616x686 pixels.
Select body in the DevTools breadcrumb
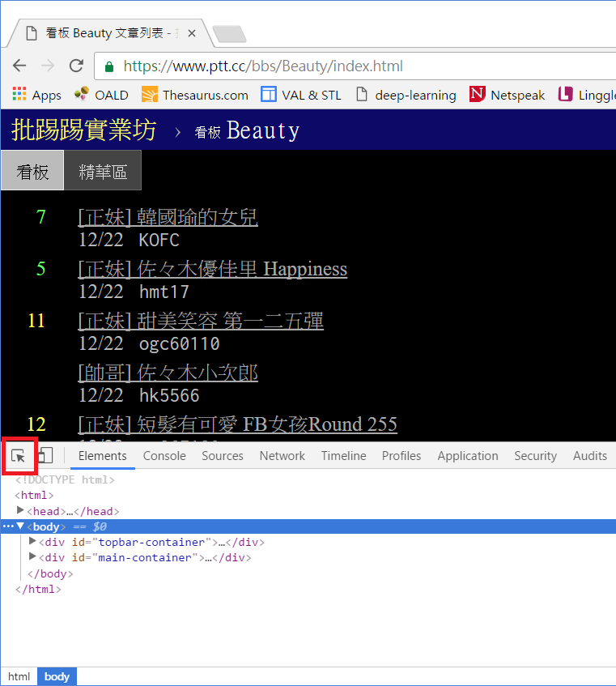pos(57,676)
